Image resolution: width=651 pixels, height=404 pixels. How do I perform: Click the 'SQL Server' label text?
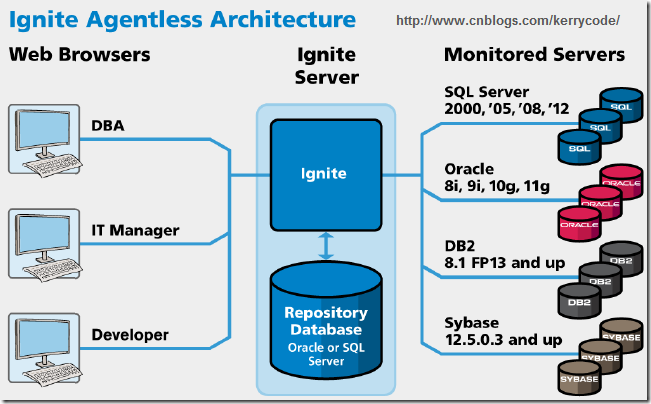point(487,92)
